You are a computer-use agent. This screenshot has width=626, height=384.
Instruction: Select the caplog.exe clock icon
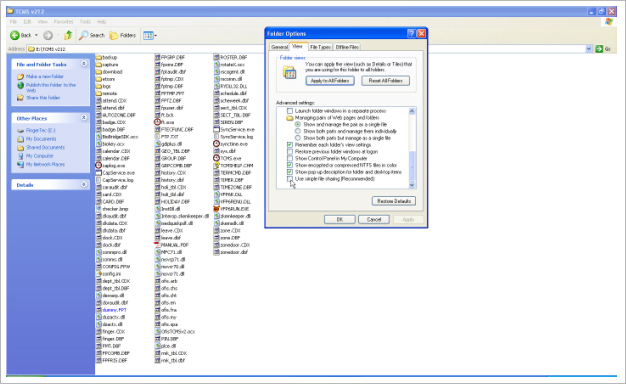[x=99, y=165]
